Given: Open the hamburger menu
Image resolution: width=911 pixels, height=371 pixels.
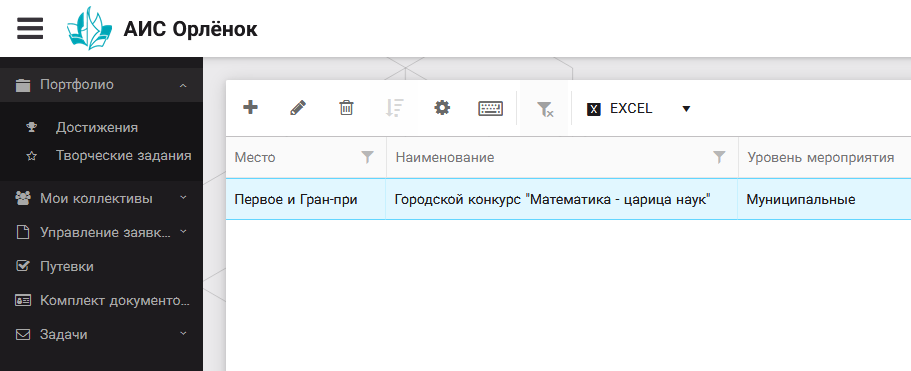Looking at the screenshot, I should pos(30,28).
